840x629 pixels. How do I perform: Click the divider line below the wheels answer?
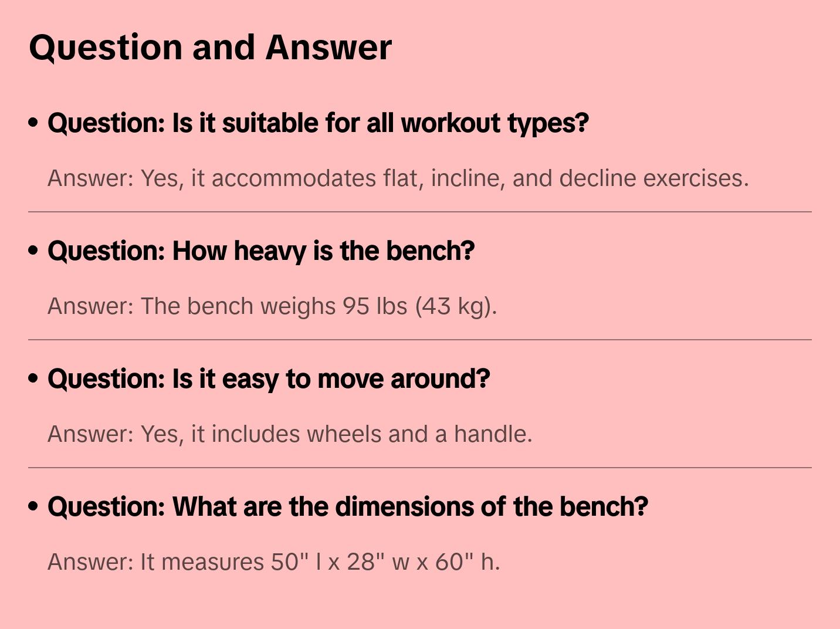(x=420, y=468)
